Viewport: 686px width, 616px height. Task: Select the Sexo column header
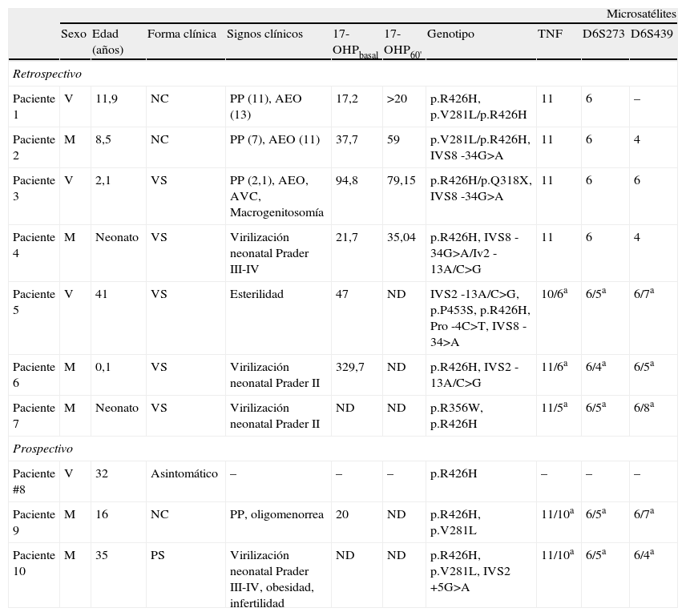click(74, 34)
